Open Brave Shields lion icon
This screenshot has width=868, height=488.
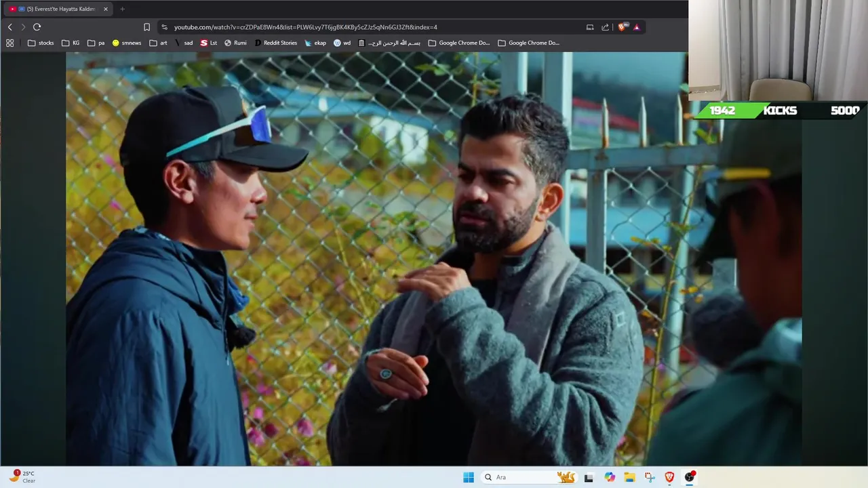coord(623,27)
